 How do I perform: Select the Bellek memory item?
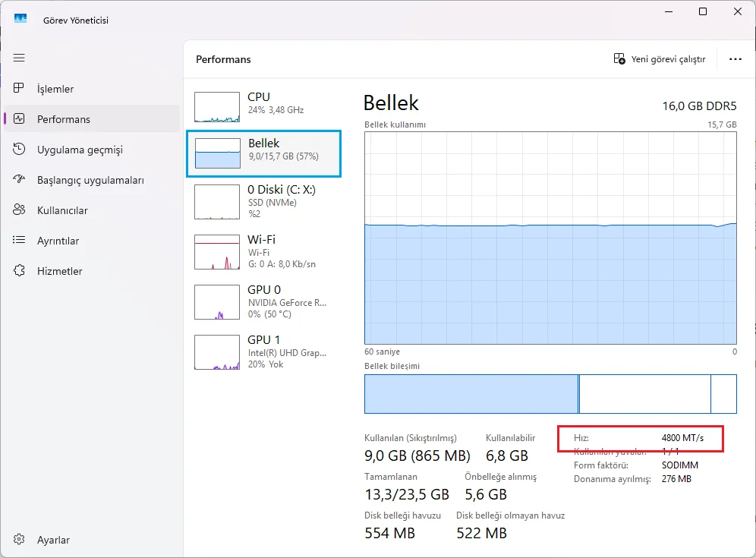[x=263, y=153]
